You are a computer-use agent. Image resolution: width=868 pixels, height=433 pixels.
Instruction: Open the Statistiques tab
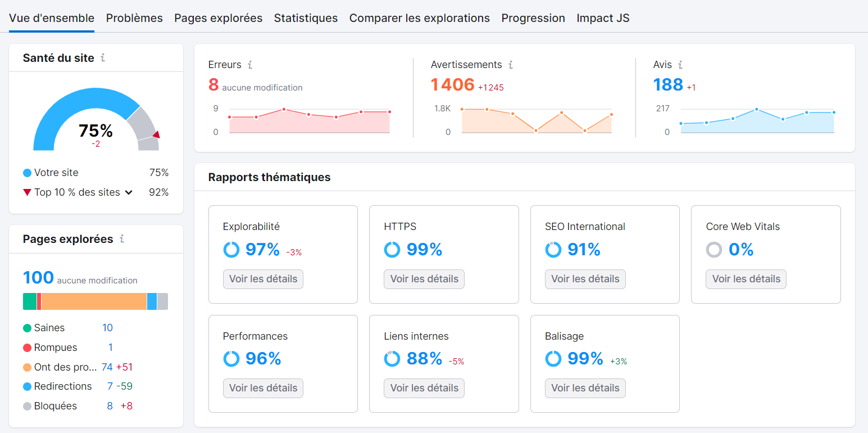[x=306, y=17]
